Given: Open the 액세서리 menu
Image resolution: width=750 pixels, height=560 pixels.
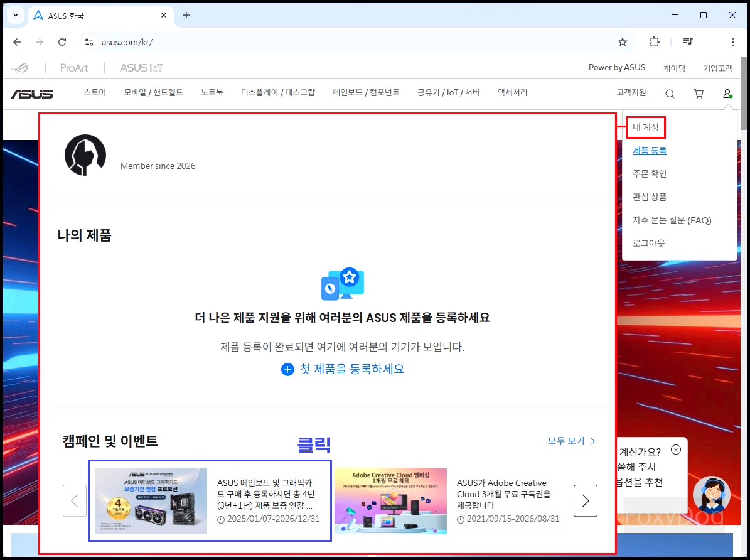Looking at the screenshot, I should [512, 92].
